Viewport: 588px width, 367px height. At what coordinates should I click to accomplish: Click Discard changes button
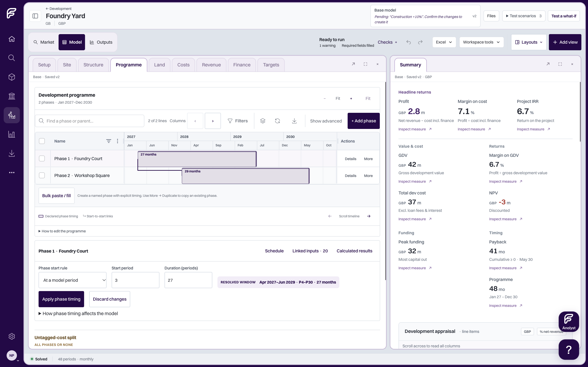tap(110, 299)
